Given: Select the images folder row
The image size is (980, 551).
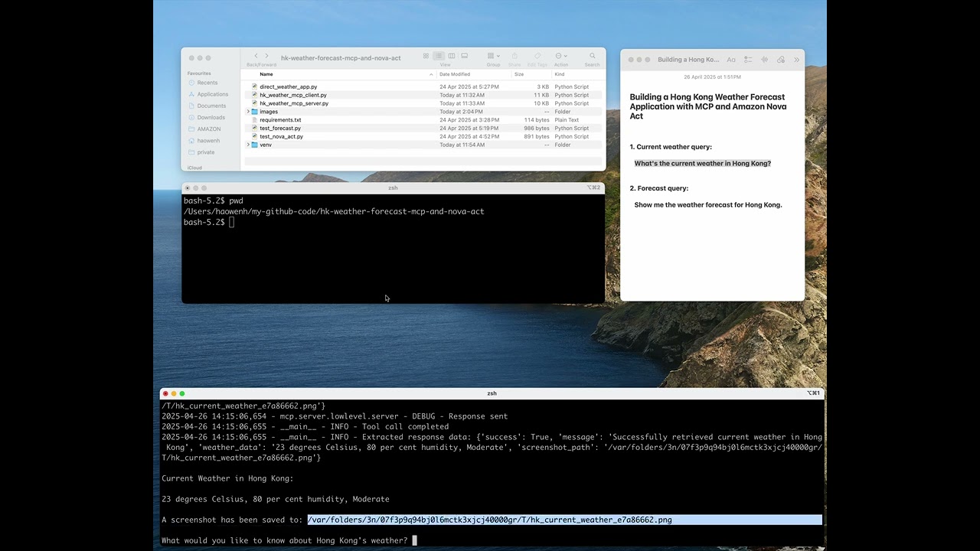Looking at the screenshot, I should click(x=424, y=112).
